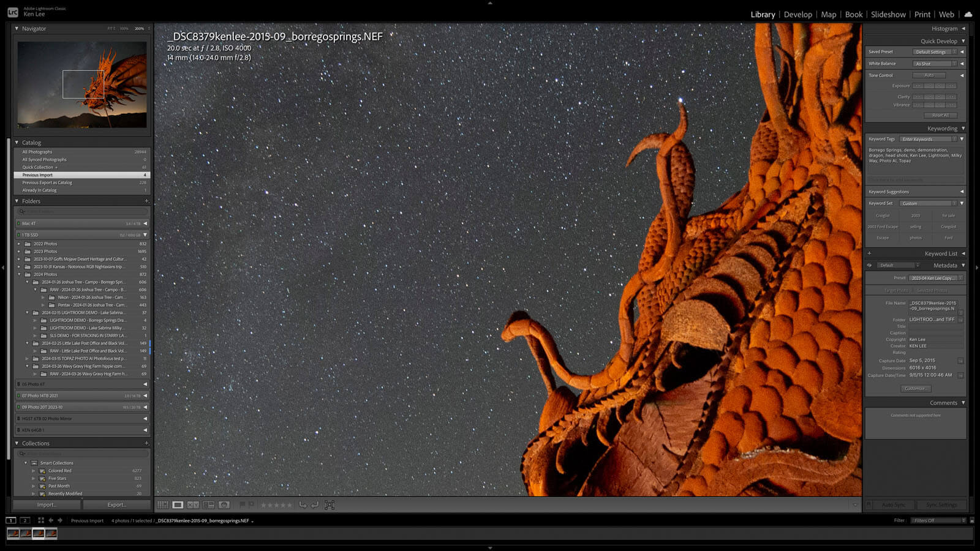Image resolution: width=980 pixels, height=551 pixels.
Task: Expand the 2023 Photos folder
Action: click(x=19, y=252)
